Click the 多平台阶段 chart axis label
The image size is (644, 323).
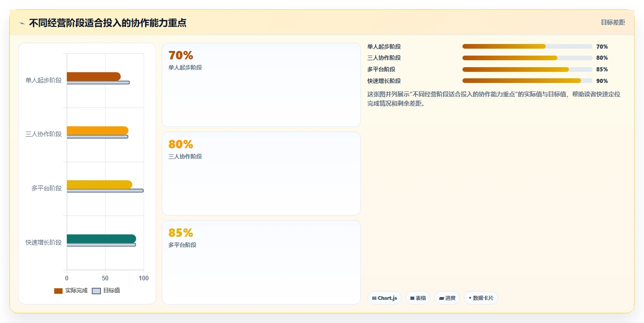pyautogui.click(x=46, y=188)
